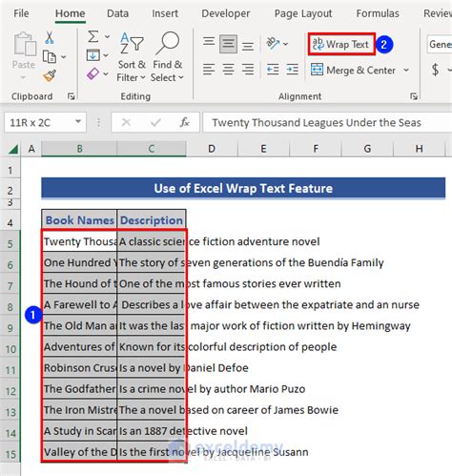Toggle Middle Align vertical alignment
The width and height of the screenshot is (452, 476).
(x=228, y=44)
